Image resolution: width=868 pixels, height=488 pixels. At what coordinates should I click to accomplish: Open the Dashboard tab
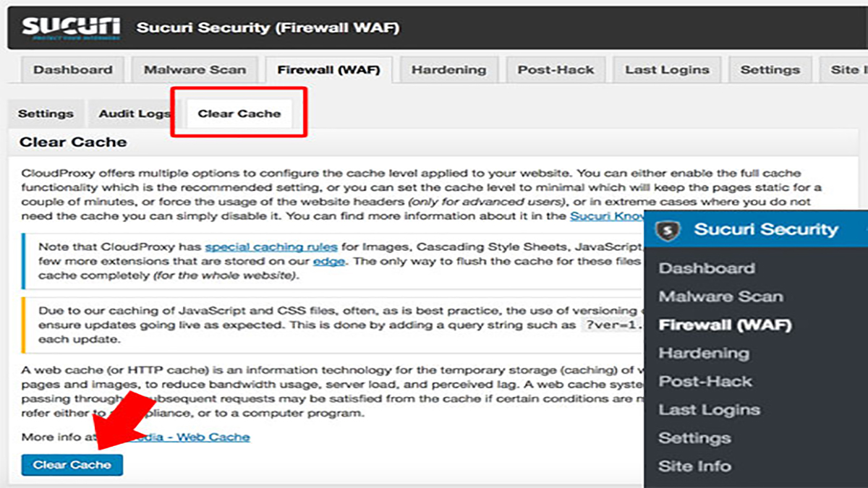click(x=72, y=70)
